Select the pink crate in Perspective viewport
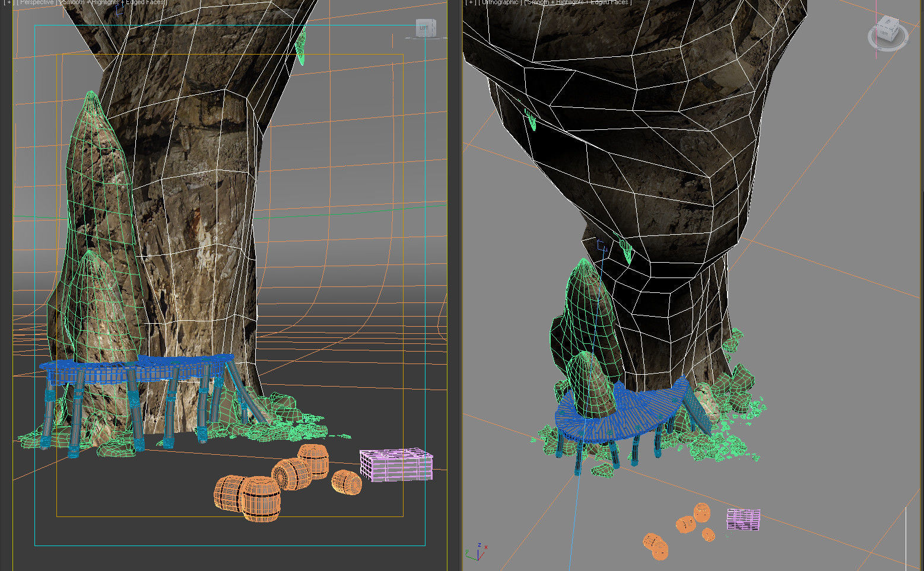Image resolution: width=924 pixels, height=571 pixels. pos(396,464)
